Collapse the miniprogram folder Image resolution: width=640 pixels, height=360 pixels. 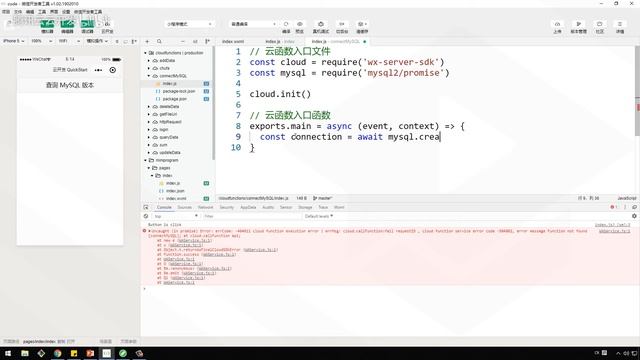point(145,160)
